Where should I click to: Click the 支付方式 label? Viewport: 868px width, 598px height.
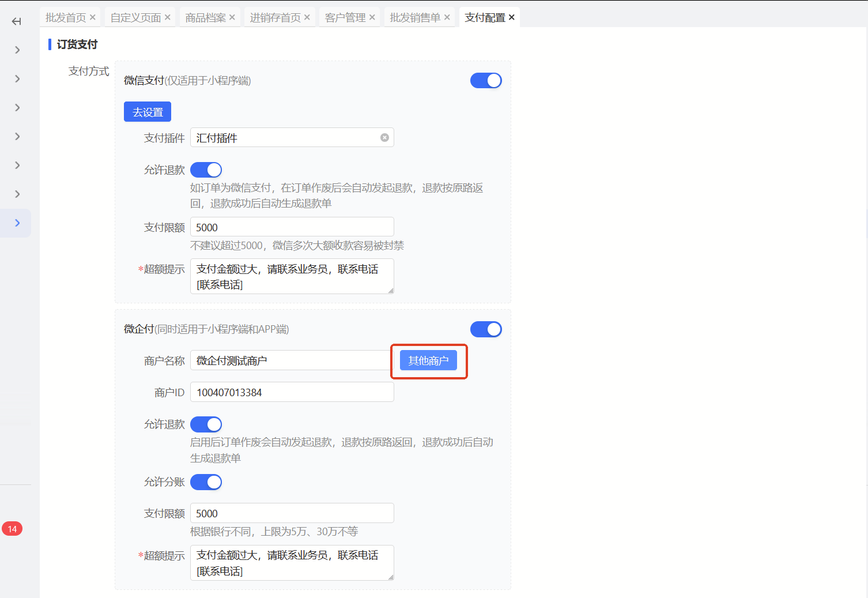[x=89, y=71]
